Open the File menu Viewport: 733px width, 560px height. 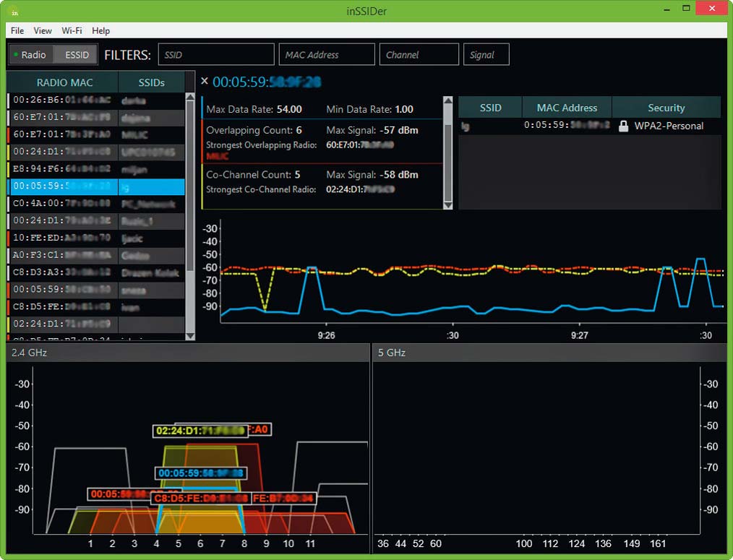click(x=17, y=31)
